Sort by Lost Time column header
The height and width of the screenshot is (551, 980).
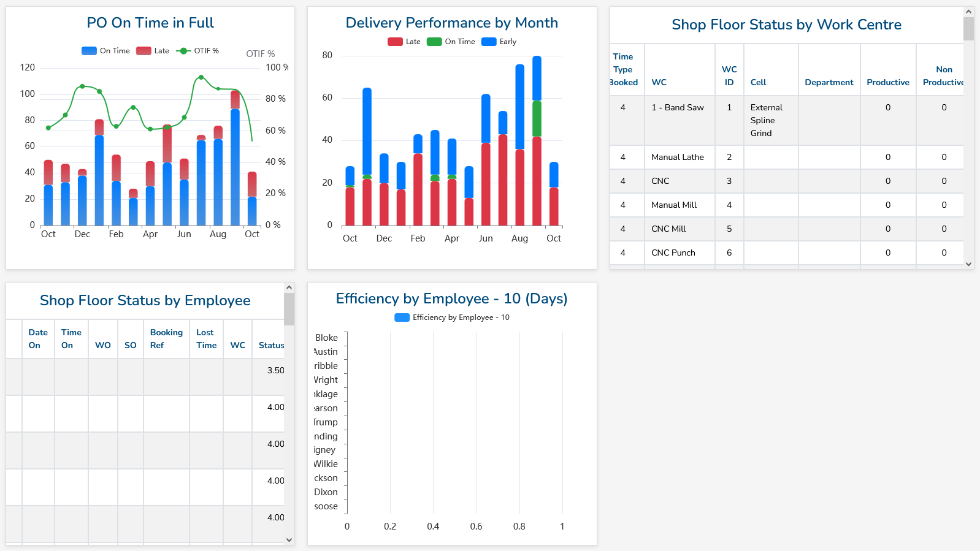[206, 338]
